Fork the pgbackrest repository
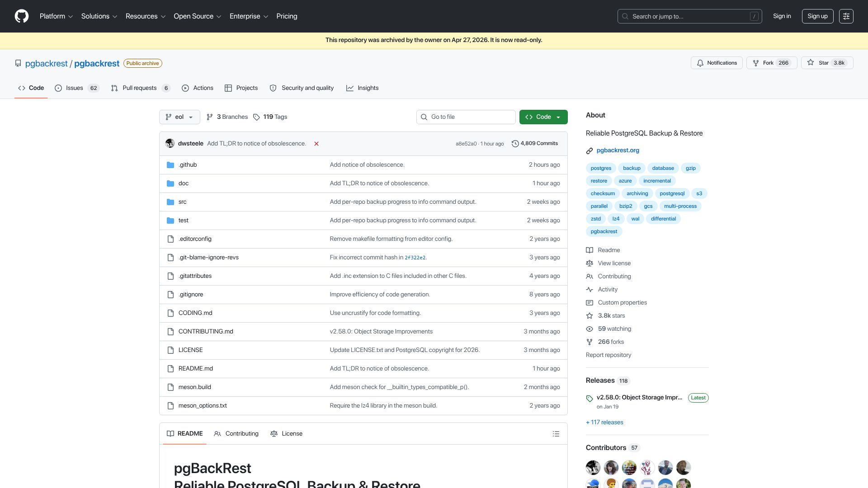Image resolution: width=868 pixels, height=488 pixels. [772, 63]
